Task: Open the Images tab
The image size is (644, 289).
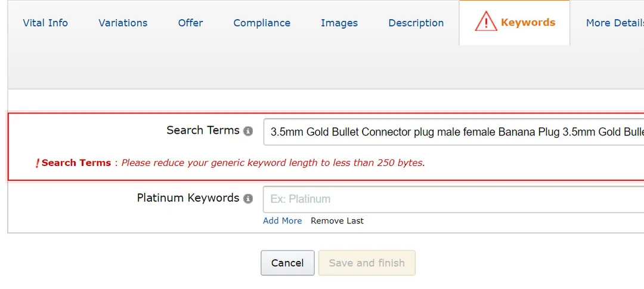Action: 339,23
